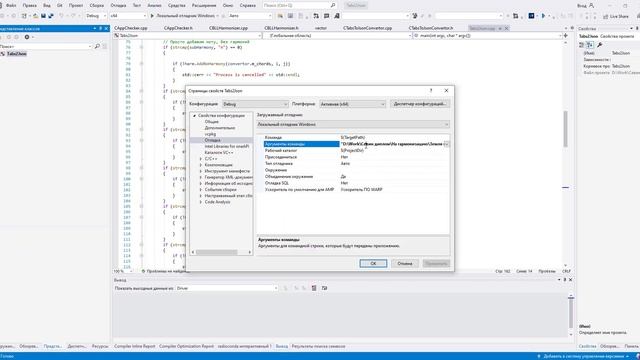Image resolution: width=640 pixels, height=360 pixels.
Task: Click the user account icon in the title bar
Action: pyautogui.click(x=591, y=5)
